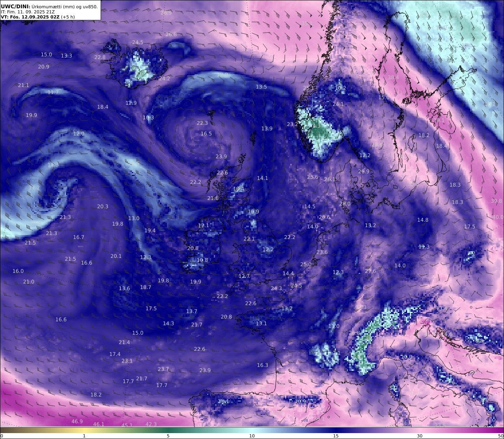Click the colorbar tick label '1'
Viewport: 504px width, 439px height.
84,436
